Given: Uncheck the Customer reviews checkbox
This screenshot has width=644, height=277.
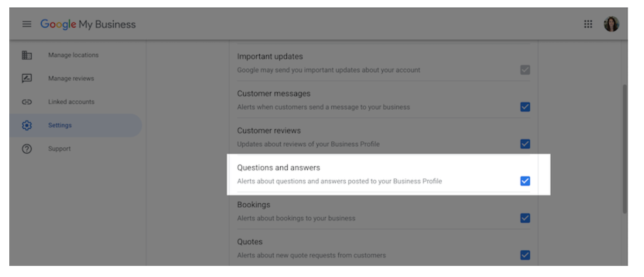Looking at the screenshot, I should [x=525, y=144].
